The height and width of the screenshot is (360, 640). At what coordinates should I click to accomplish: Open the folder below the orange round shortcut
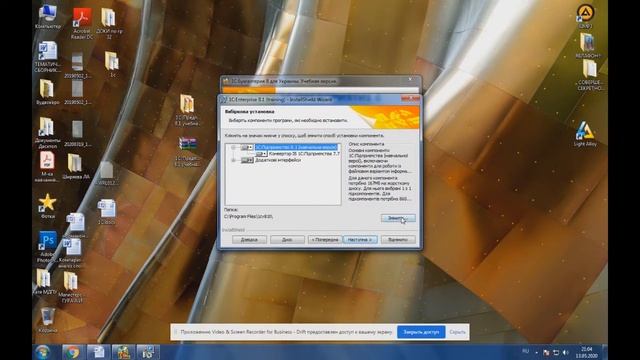[587, 45]
